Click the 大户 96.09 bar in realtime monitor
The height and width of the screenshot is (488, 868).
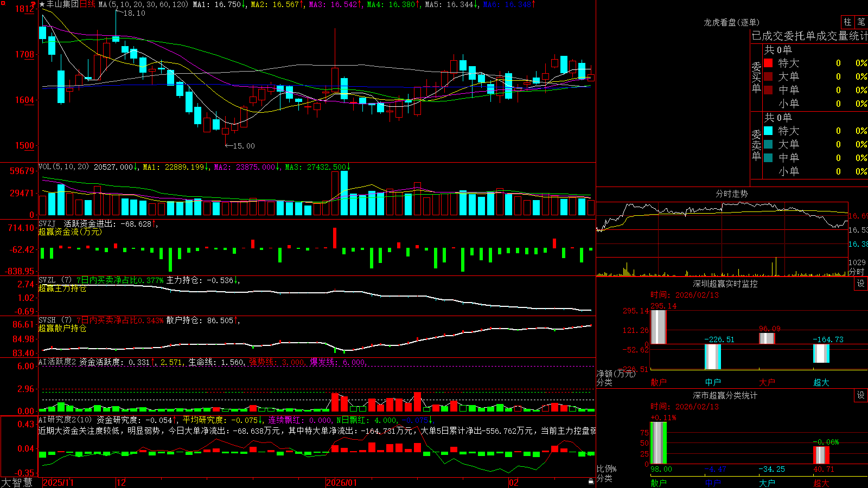pos(767,338)
